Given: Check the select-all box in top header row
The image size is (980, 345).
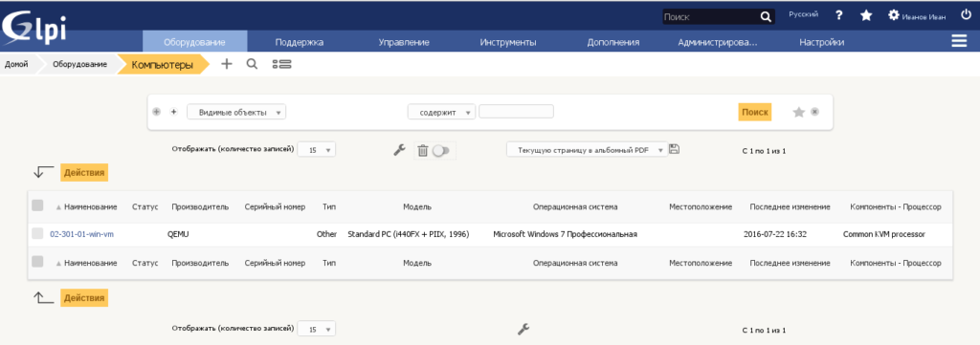Looking at the screenshot, I should click(x=37, y=205).
